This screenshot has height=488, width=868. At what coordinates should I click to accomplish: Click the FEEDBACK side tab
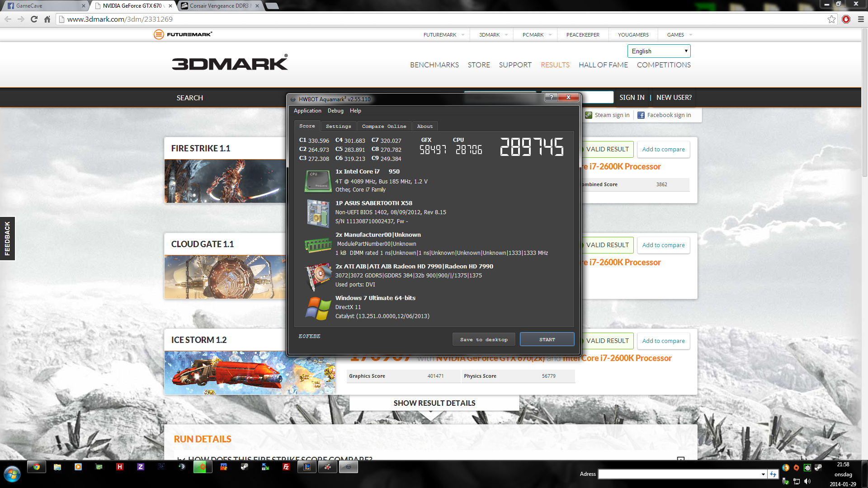(7, 239)
